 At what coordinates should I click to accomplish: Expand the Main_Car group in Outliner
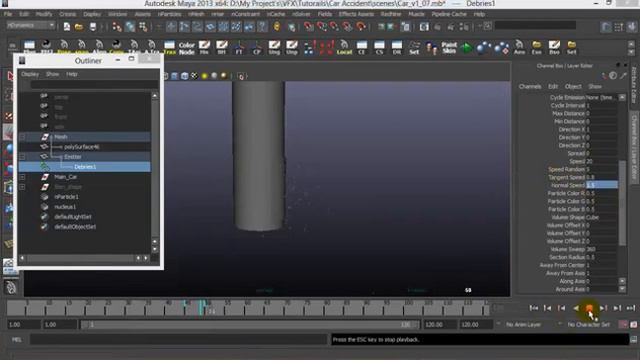pyautogui.click(x=22, y=177)
